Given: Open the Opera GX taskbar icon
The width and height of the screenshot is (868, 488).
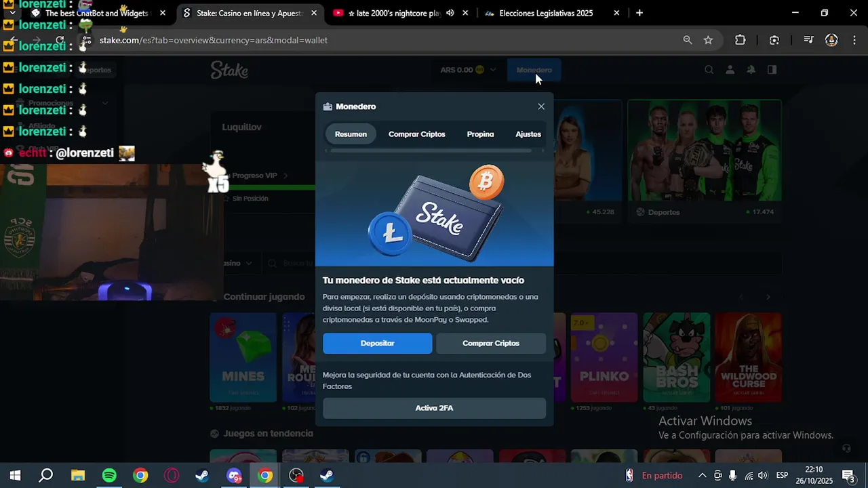Looking at the screenshot, I should (x=172, y=476).
